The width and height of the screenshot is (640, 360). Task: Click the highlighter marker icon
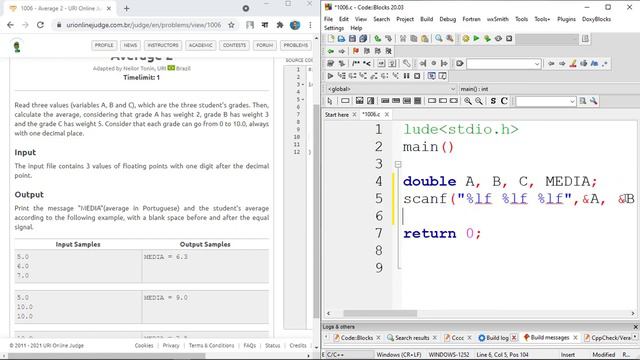(573, 63)
